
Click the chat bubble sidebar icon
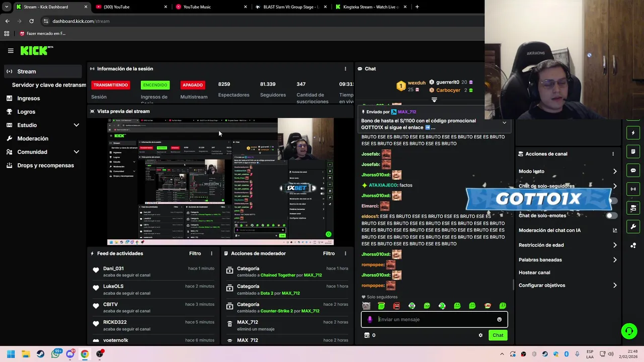(633, 170)
